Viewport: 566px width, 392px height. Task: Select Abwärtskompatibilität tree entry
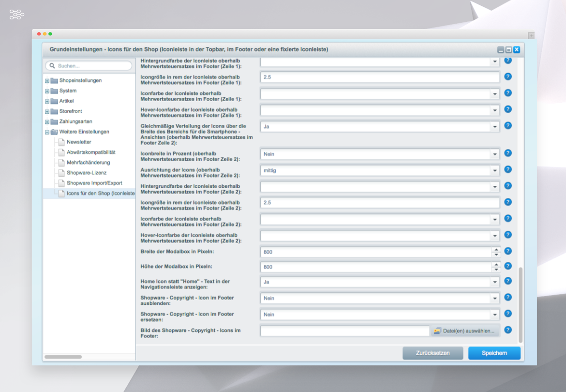pyautogui.click(x=91, y=152)
